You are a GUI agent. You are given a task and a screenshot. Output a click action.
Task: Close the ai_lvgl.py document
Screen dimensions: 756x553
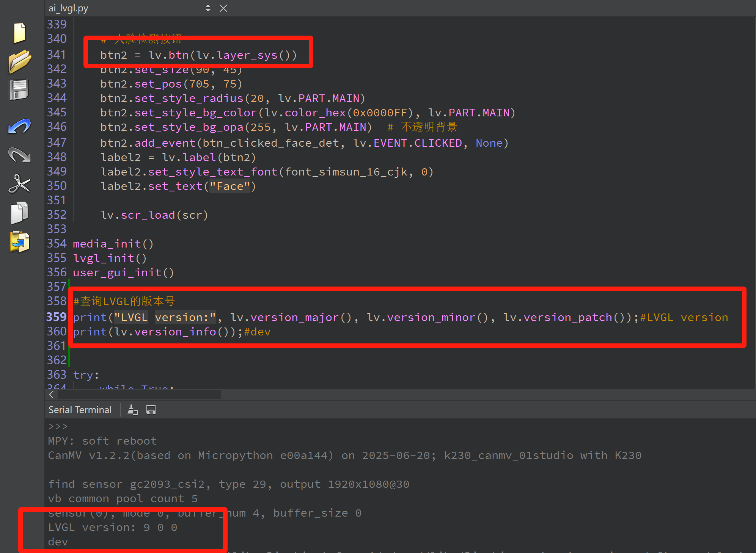pyautogui.click(x=223, y=8)
